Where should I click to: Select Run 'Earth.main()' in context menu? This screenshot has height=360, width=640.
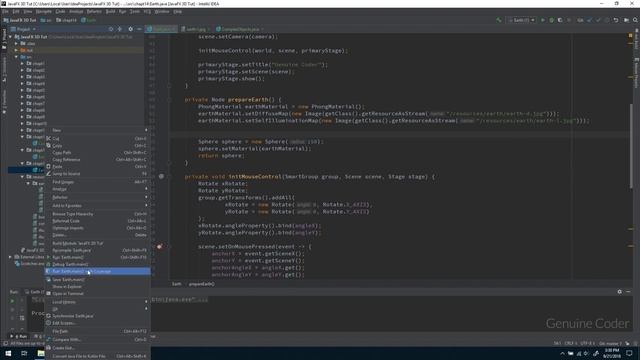(98, 257)
